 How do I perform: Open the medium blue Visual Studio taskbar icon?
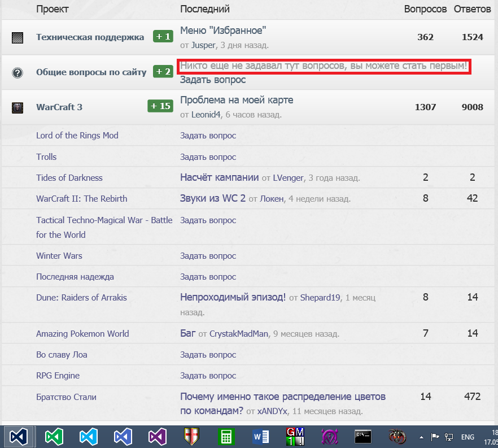[x=123, y=437]
